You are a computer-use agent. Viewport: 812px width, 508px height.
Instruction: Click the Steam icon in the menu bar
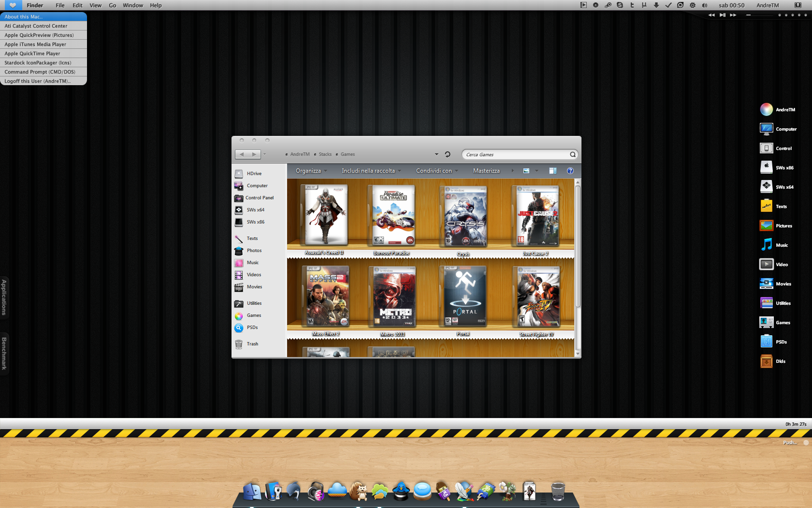[x=608, y=5]
